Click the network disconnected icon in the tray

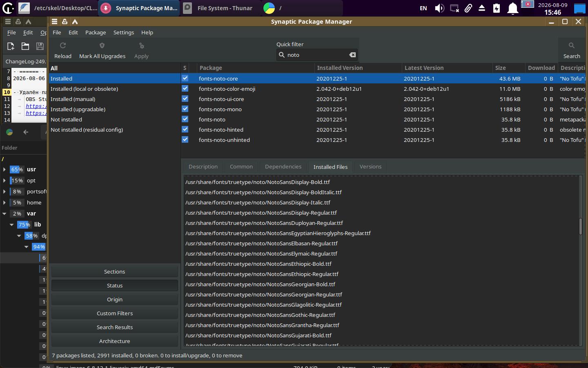454,8
